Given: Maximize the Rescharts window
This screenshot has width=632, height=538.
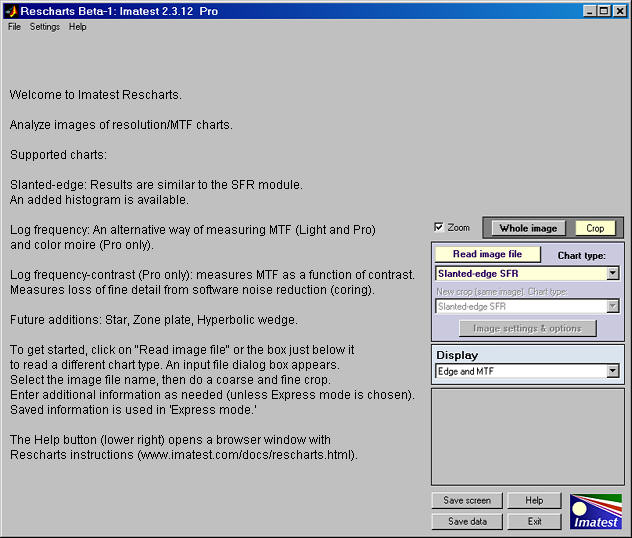Looking at the screenshot, I should click(604, 11).
